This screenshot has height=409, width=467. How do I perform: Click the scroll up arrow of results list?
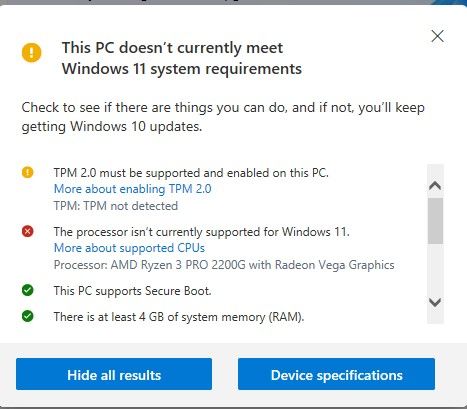(x=435, y=185)
